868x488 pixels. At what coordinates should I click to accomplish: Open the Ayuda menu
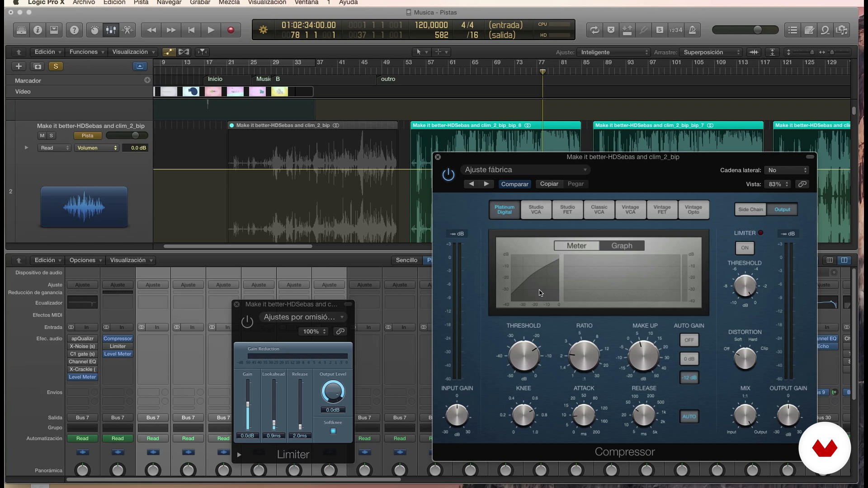(348, 2)
